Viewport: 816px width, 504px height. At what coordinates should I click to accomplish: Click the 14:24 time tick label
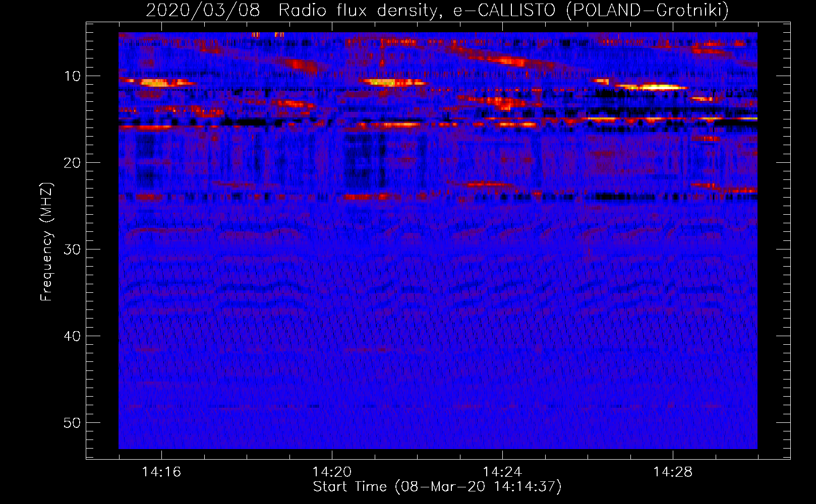click(502, 472)
